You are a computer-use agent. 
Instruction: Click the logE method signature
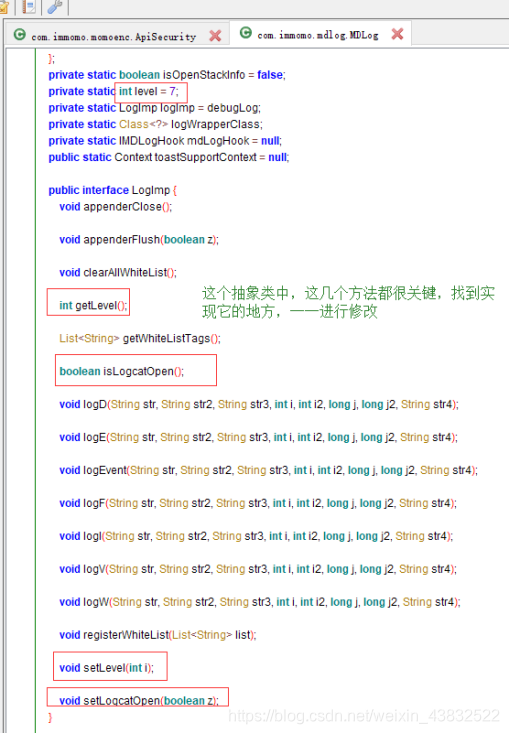click(x=258, y=437)
